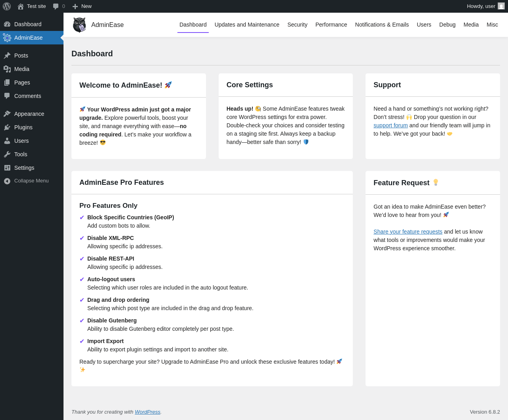Go to Posts in the sidebar

pyautogui.click(x=32, y=56)
